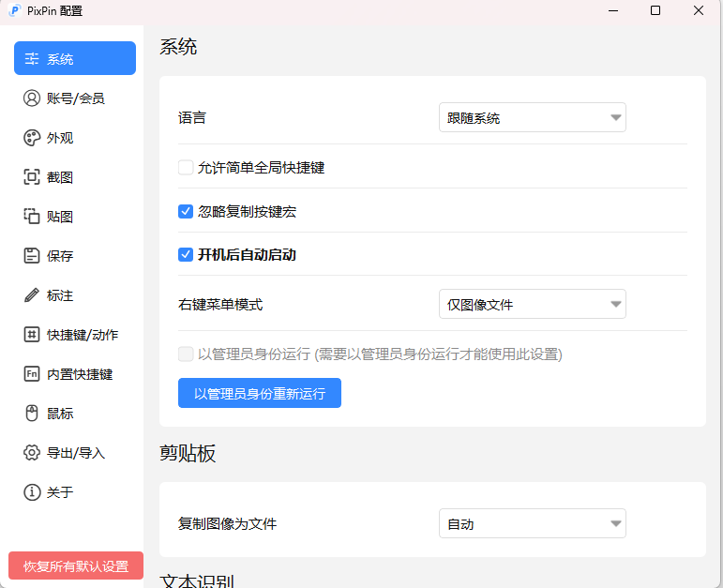Click the PixPin logo in title bar

[14, 11]
